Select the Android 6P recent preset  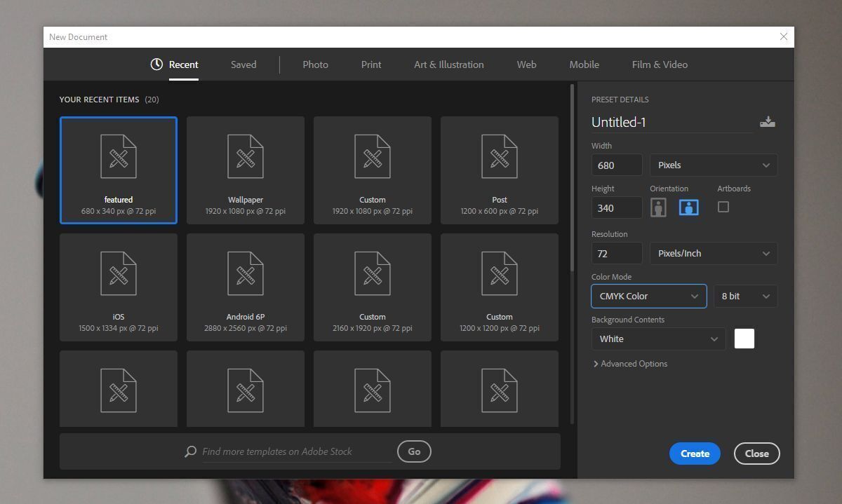point(245,287)
